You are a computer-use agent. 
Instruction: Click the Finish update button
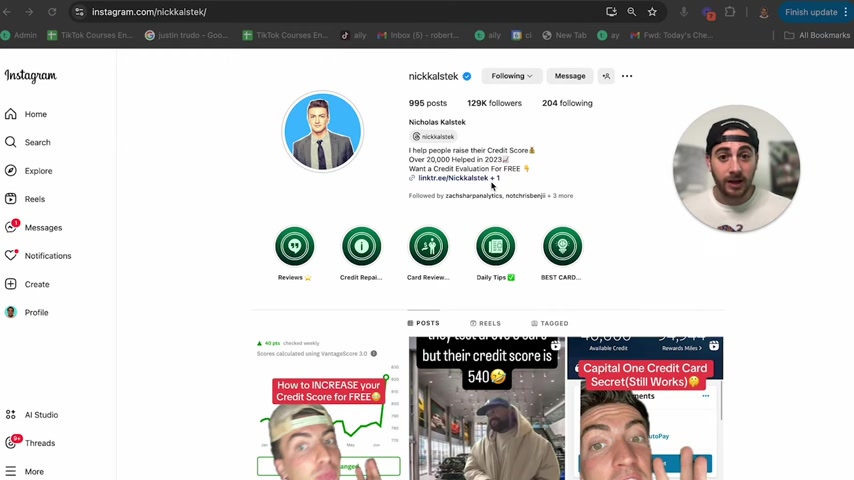[814, 12]
